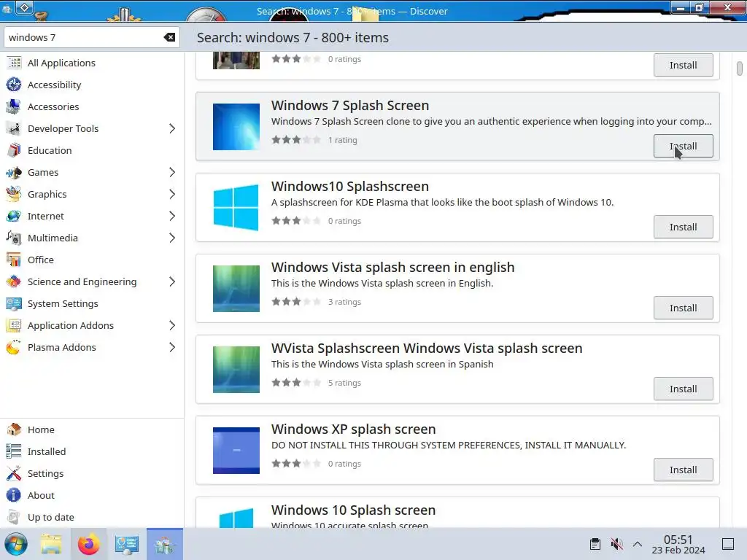
Task: Unmute the audio volume tray icon
Action: 616,544
